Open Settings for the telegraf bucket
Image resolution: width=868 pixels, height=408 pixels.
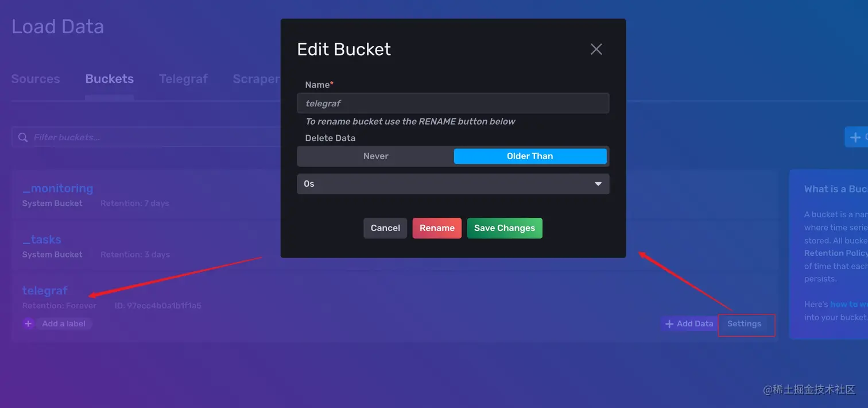(746, 324)
